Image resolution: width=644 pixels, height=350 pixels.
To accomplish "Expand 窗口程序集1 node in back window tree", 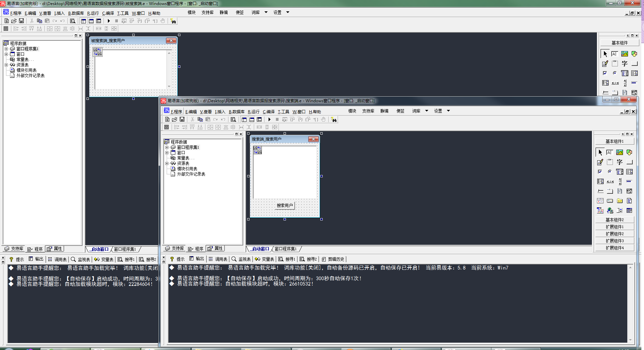I will pyautogui.click(x=6, y=49).
